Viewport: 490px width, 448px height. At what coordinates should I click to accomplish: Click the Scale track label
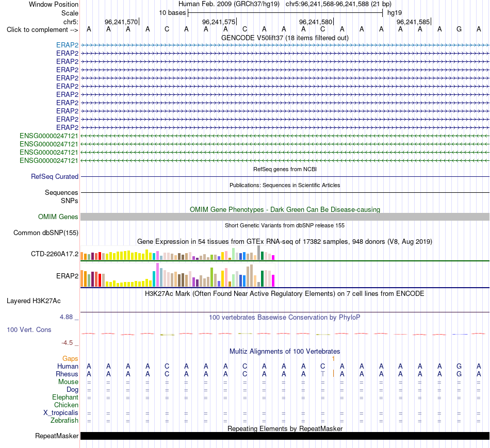click(70, 13)
